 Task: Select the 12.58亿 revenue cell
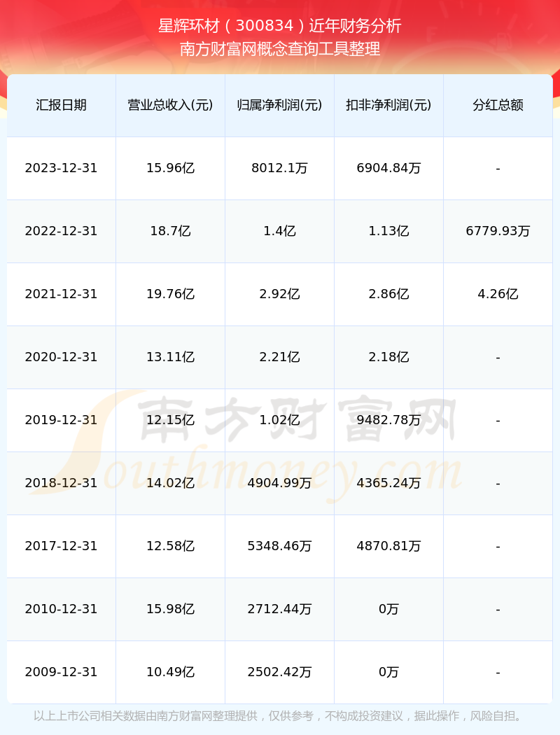(171, 546)
